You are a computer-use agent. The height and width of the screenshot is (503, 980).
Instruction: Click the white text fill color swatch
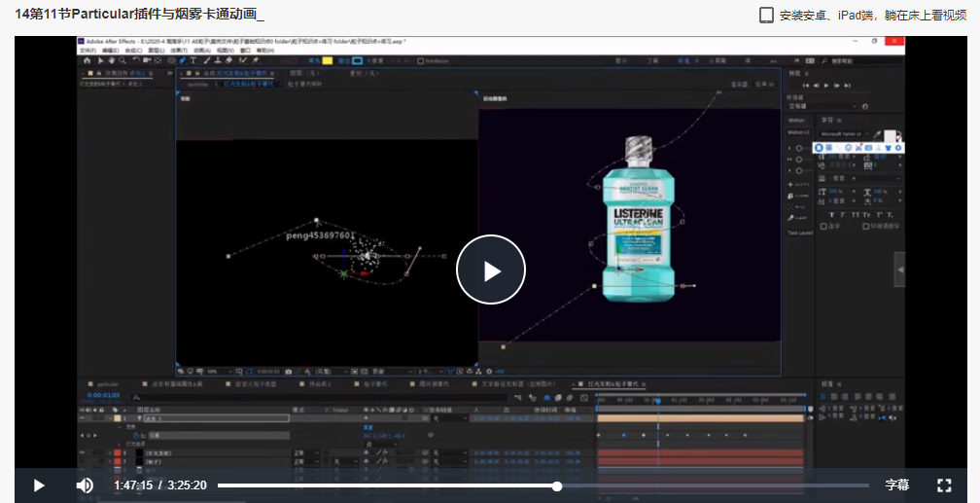890,135
